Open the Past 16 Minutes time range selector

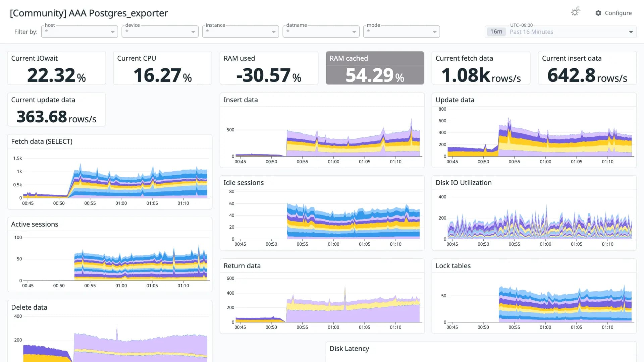[560, 32]
